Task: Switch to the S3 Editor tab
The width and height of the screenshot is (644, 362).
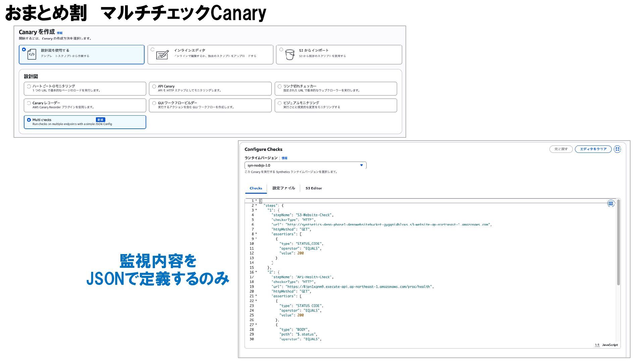Action: [x=314, y=188]
